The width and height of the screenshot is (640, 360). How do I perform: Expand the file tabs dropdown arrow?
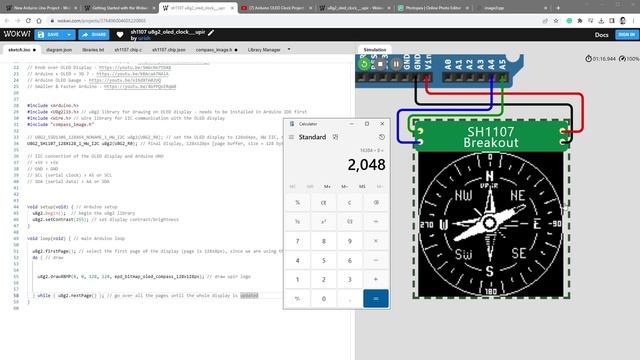289,49
